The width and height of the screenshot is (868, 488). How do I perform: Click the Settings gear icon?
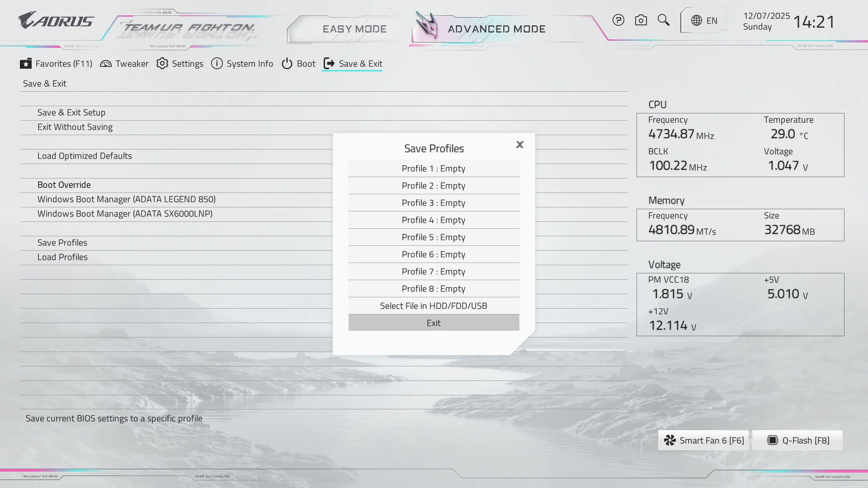pyautogui.click(x=162, y=64)
